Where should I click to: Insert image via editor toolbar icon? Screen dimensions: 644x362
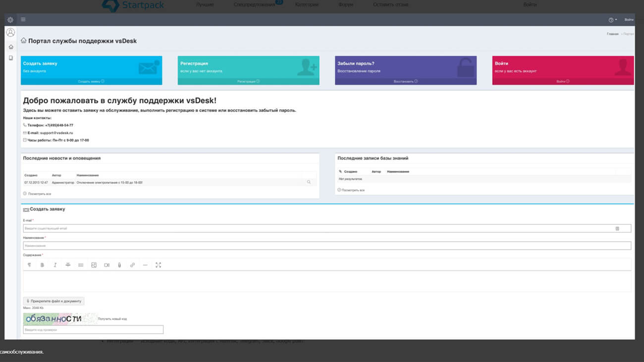94,265
